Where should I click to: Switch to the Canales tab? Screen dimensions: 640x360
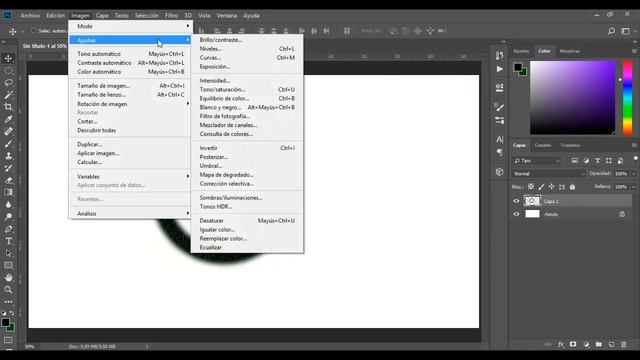point(543,145)
